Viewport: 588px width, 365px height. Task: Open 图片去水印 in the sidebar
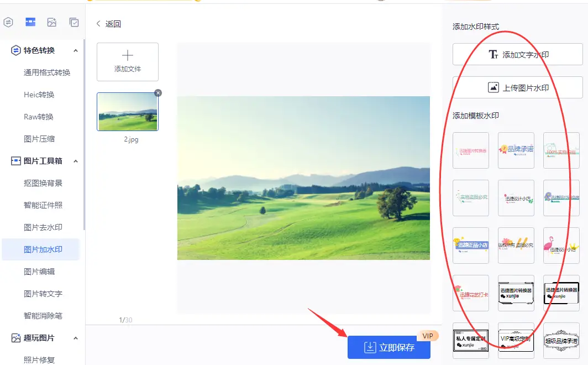point(43,227)
